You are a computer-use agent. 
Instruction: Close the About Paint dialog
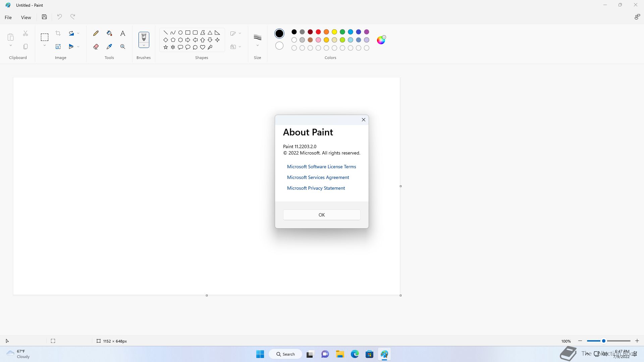point(363,120)
